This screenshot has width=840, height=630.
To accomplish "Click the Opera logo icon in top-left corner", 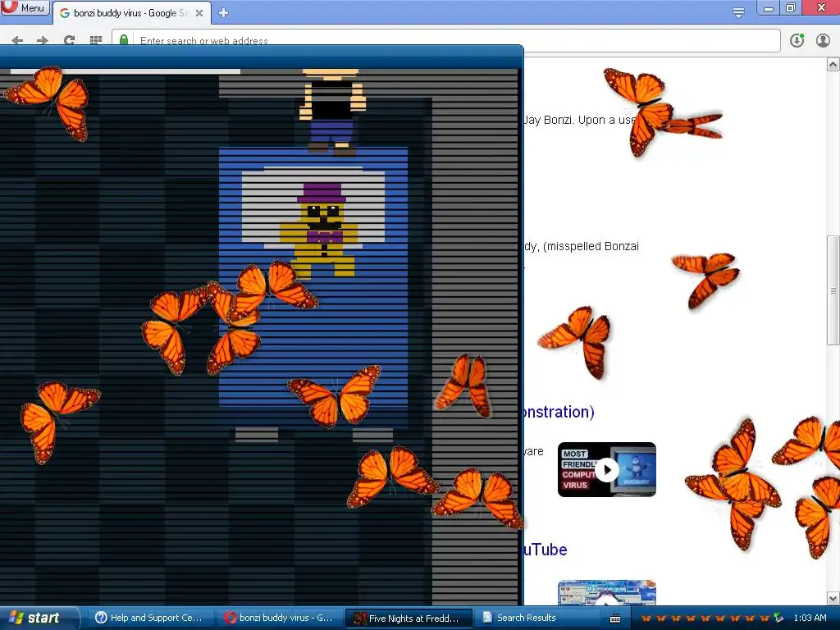I will 9,7.
